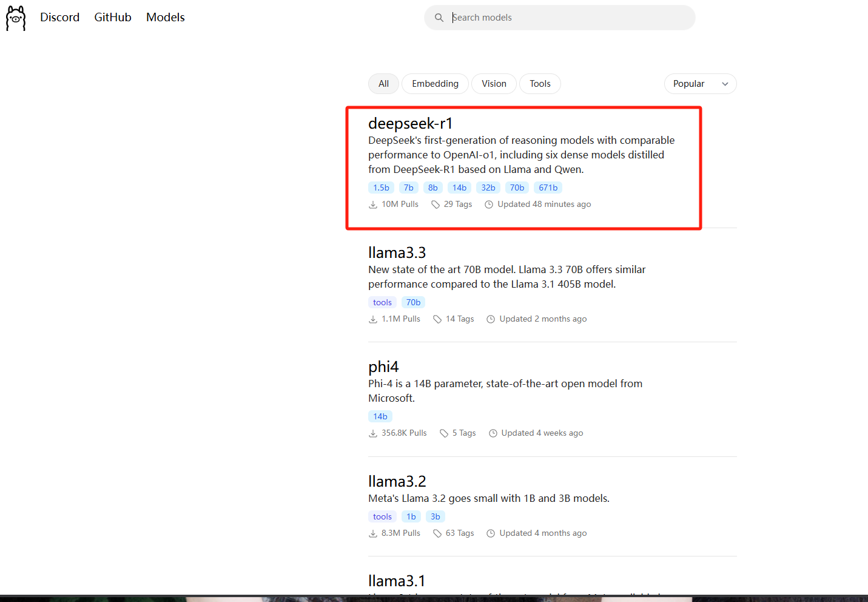Click the '14 Tags' text
The height and width of the screenshot is (602, 868).
click(460, 319)
